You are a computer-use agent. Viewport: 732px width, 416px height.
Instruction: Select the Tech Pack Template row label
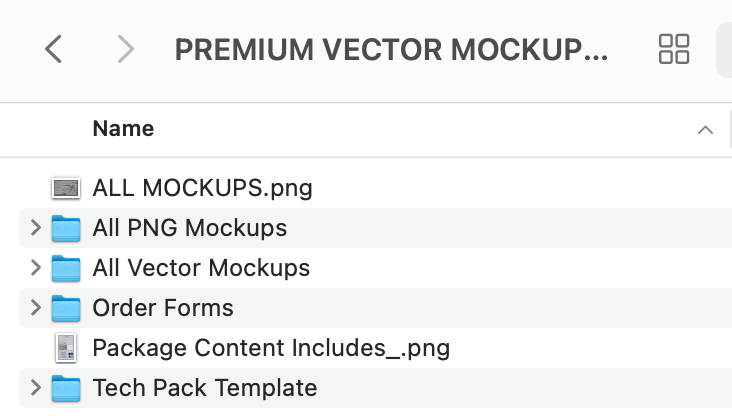pyautogui.click(x=204, y=388)
